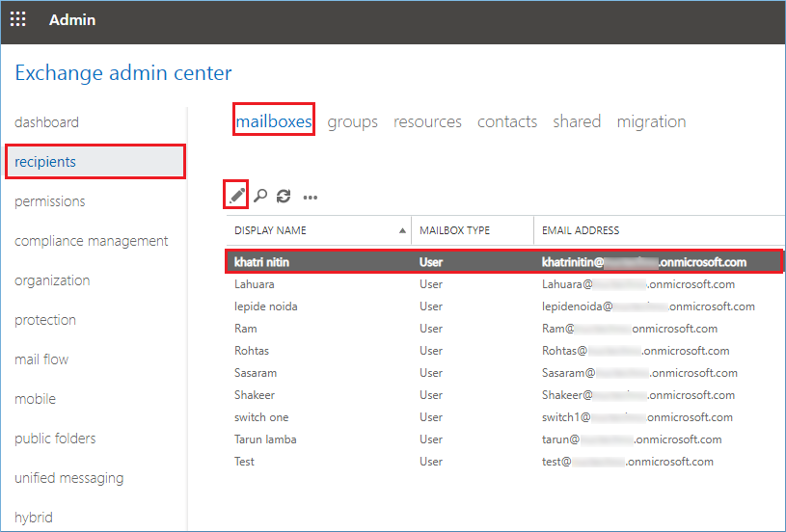
Task: Click the switch1@ email address cell
Action: (x=637, y=417)
